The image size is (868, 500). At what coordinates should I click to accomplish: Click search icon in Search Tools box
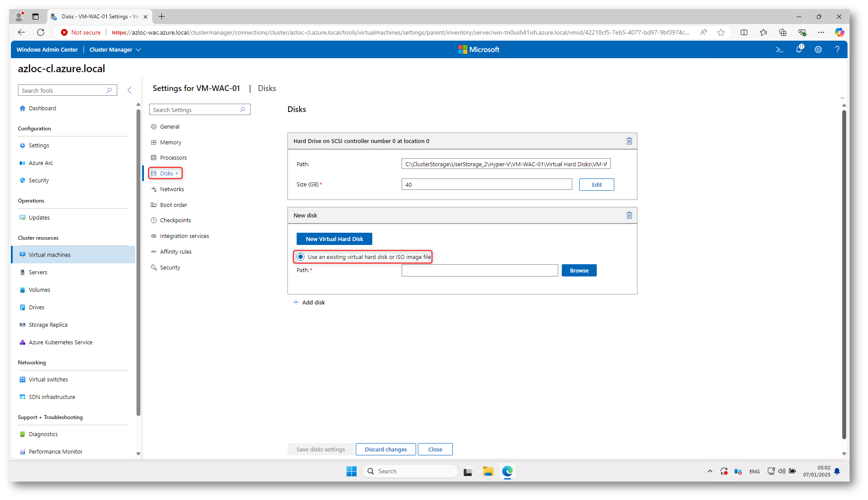coord(109,91)
